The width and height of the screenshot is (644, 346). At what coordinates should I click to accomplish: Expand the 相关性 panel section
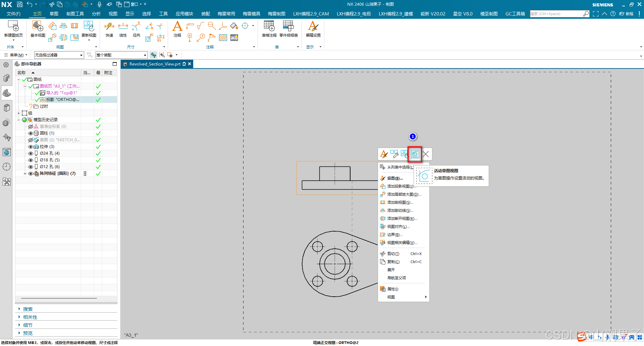click(x=30, y=317)
